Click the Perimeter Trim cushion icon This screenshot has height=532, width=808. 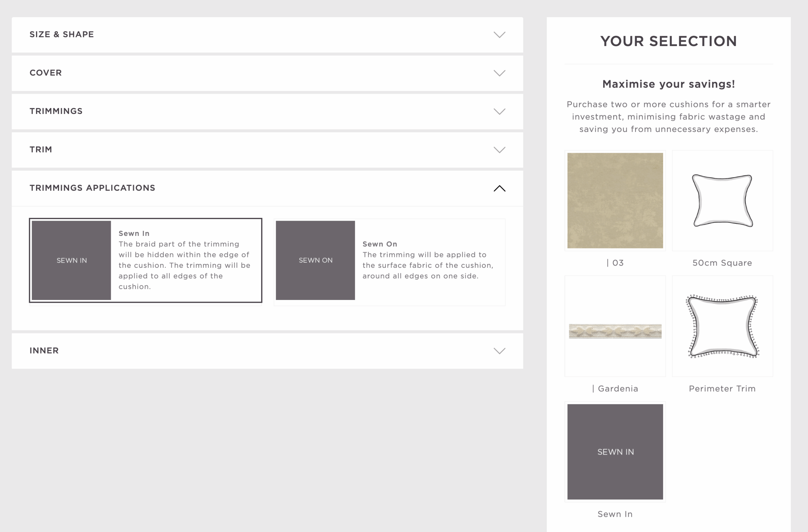click(722, 326)
